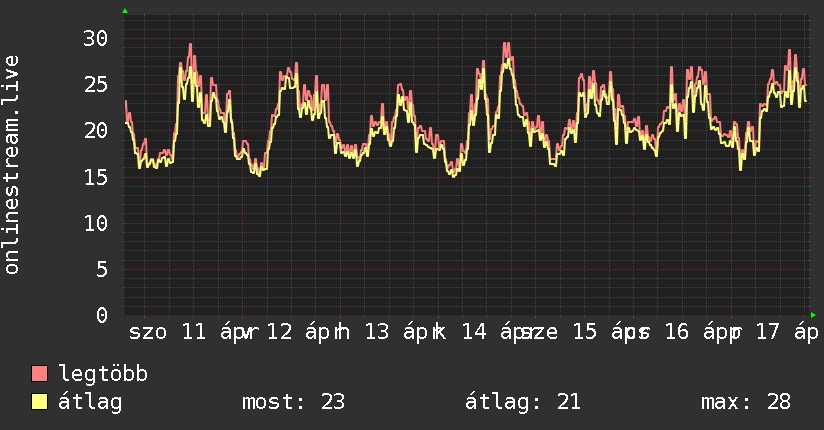Click the max: 28 statistic
The height and width of the screenshot is (430, 824).
pyautogui.click(x=746, y=402)
